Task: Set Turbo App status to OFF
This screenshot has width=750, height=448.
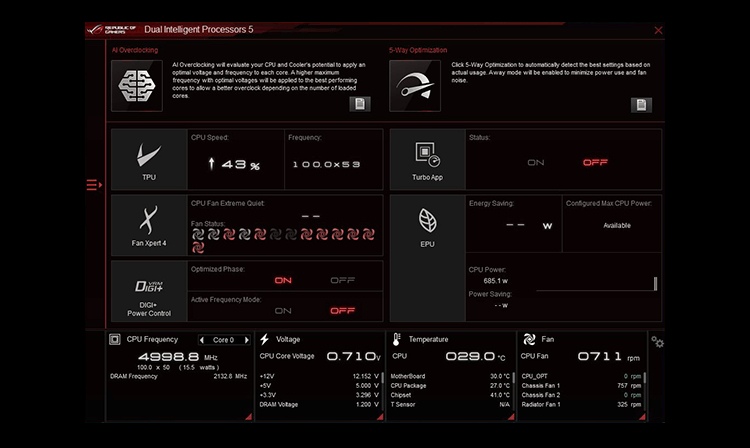Action: coord(596,163)
